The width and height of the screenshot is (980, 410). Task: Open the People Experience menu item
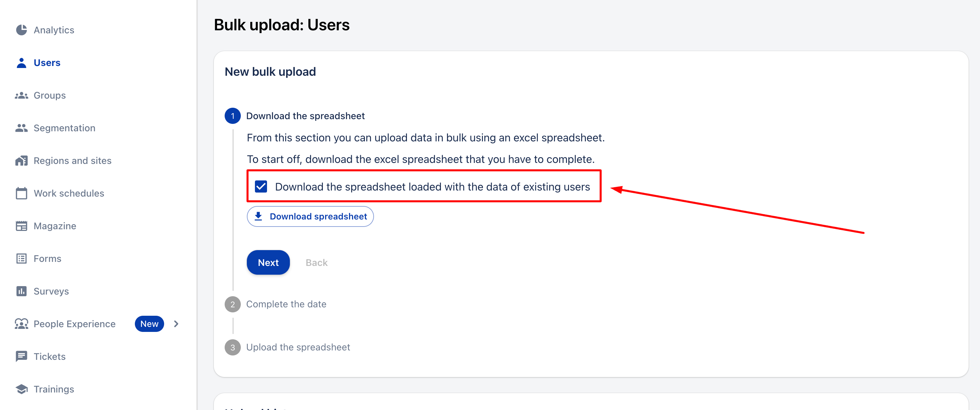click(x=74, y=324)
